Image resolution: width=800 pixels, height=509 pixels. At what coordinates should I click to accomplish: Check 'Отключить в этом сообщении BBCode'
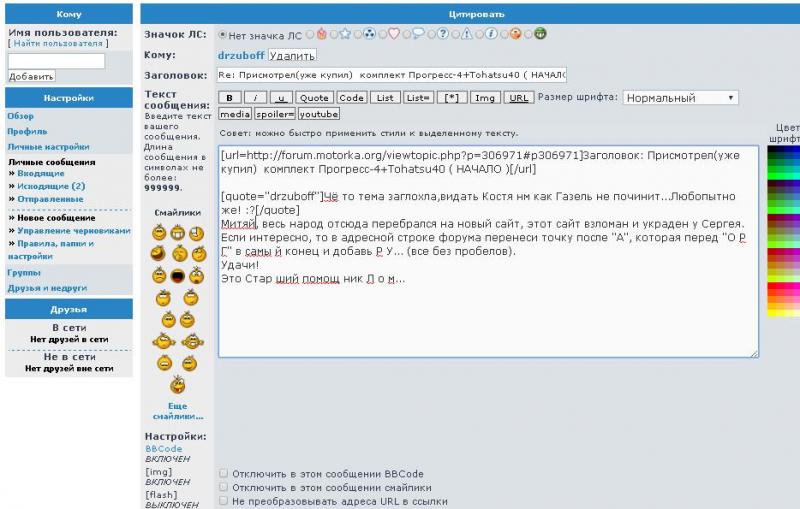pos(223,474)
